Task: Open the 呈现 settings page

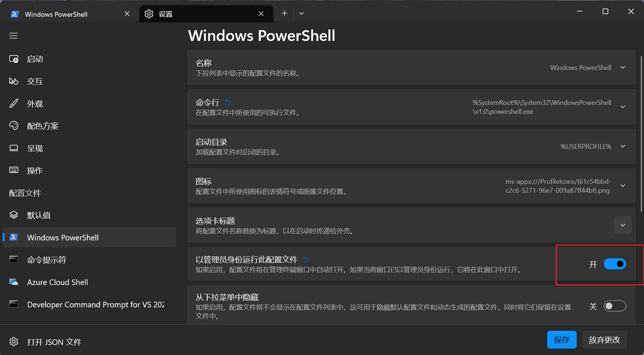Action: 89,148
